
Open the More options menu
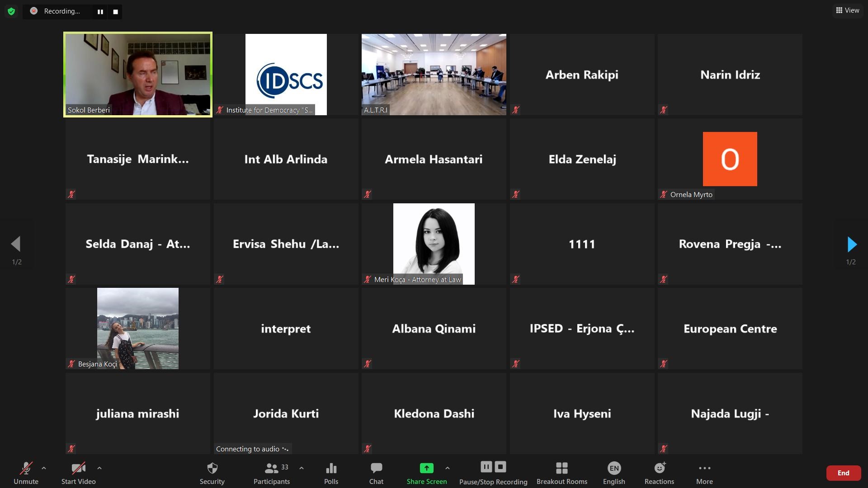point(704,473)
